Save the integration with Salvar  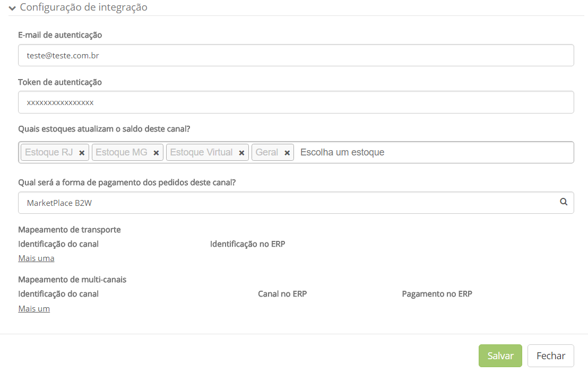pos(500,355)
